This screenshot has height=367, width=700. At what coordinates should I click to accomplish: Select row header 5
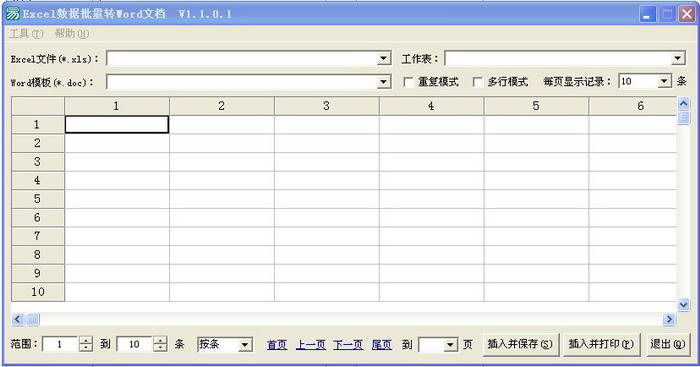pos(38,199)
